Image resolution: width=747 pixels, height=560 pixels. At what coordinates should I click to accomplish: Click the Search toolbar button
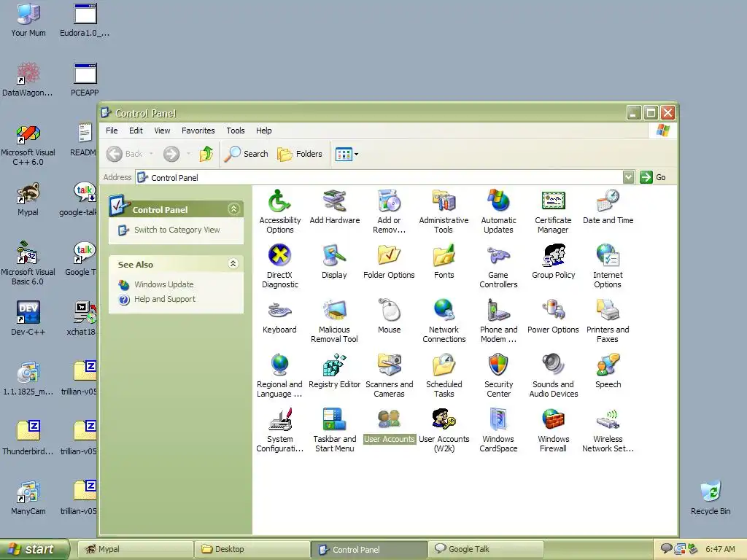coord(246,154)
